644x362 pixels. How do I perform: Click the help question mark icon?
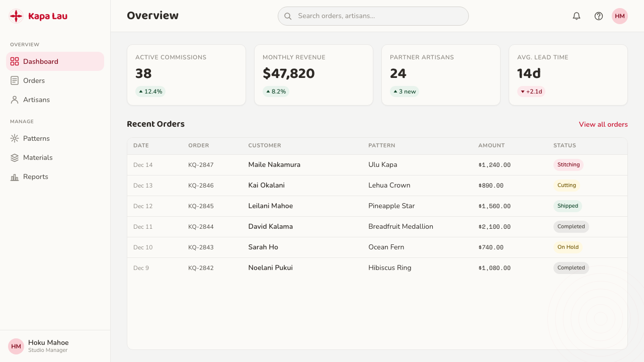(599, 16)
